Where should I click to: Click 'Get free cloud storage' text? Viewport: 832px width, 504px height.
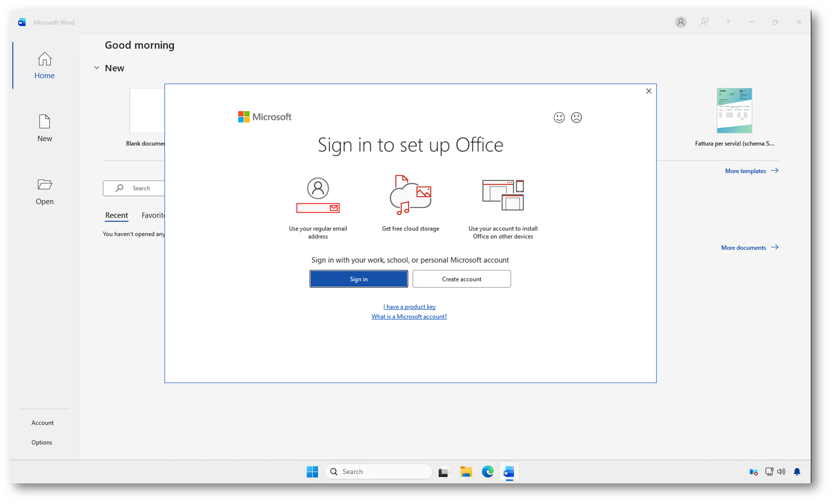click(410, 229)
